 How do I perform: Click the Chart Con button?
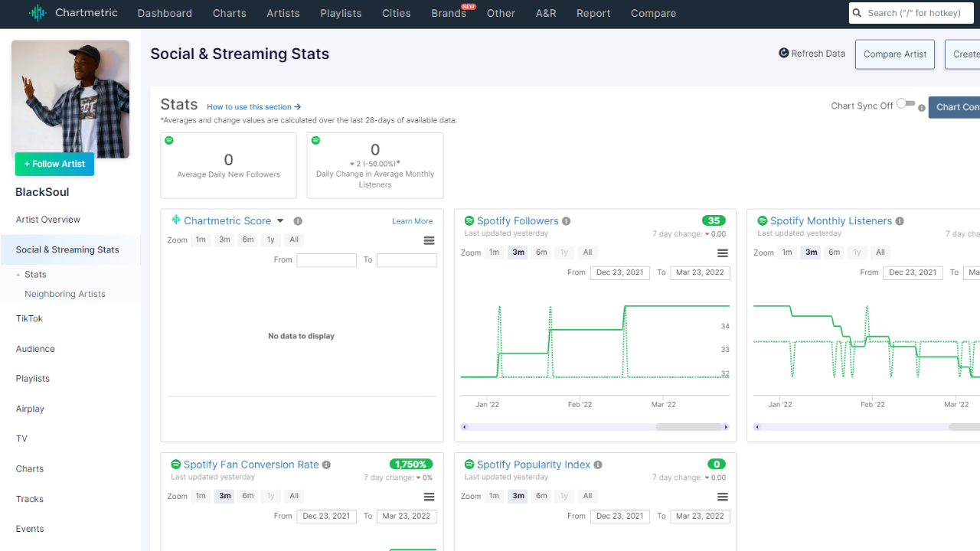click(954, 107)
